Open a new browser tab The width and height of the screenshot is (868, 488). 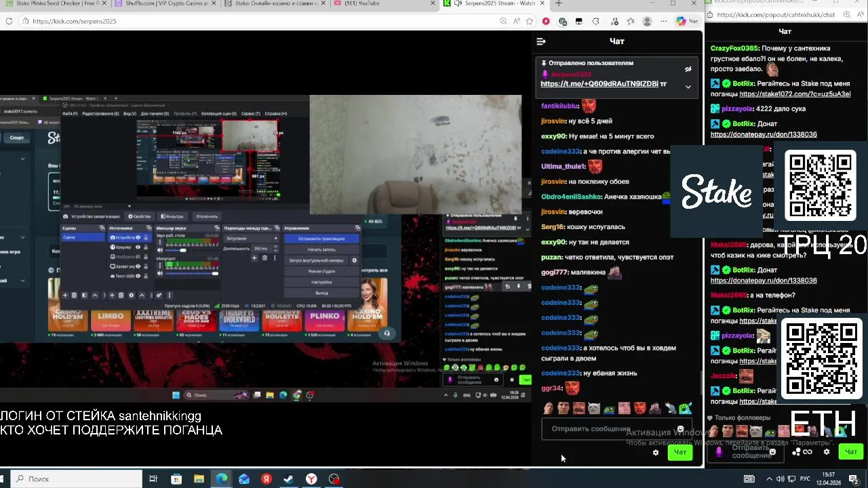point(559,3)
